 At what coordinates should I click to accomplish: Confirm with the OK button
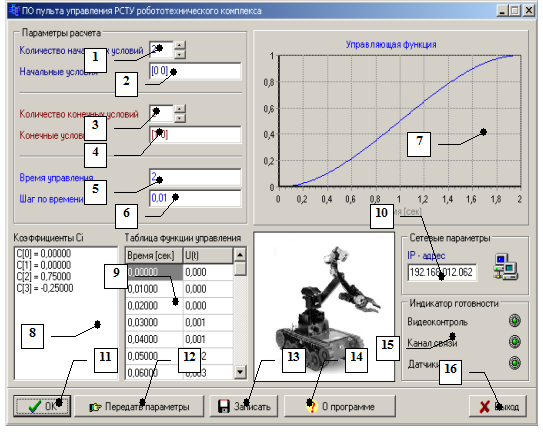pyautogui.click(x=42, y=406)
